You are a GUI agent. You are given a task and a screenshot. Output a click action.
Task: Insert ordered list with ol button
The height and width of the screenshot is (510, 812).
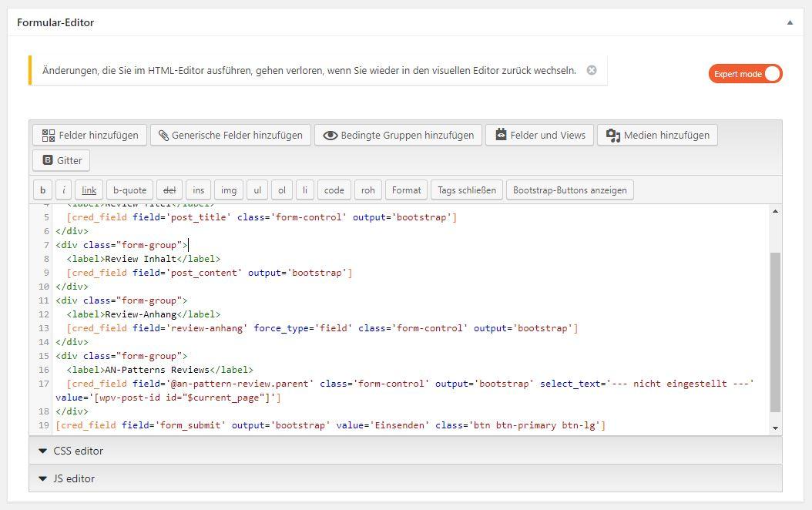coord(282,190)
